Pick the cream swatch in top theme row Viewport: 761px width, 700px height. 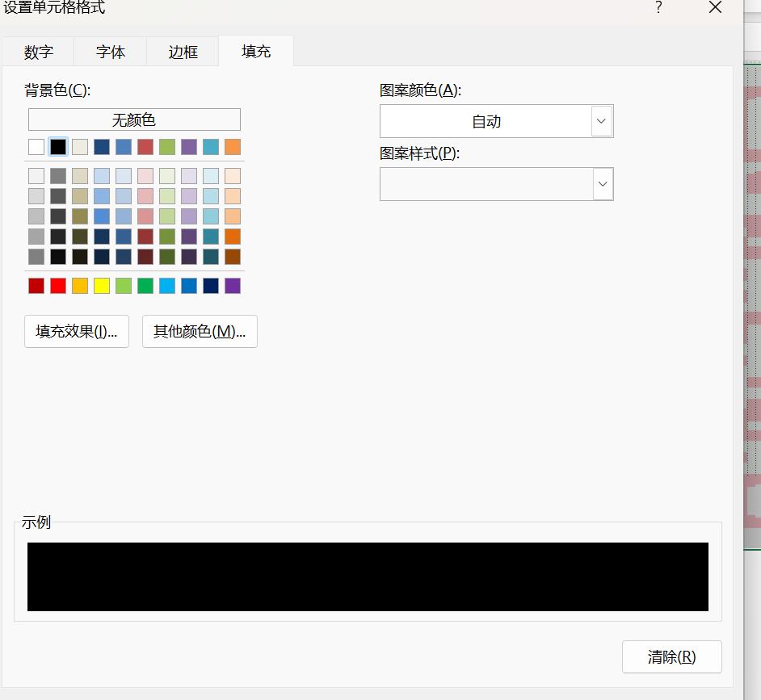coord(80,147)
